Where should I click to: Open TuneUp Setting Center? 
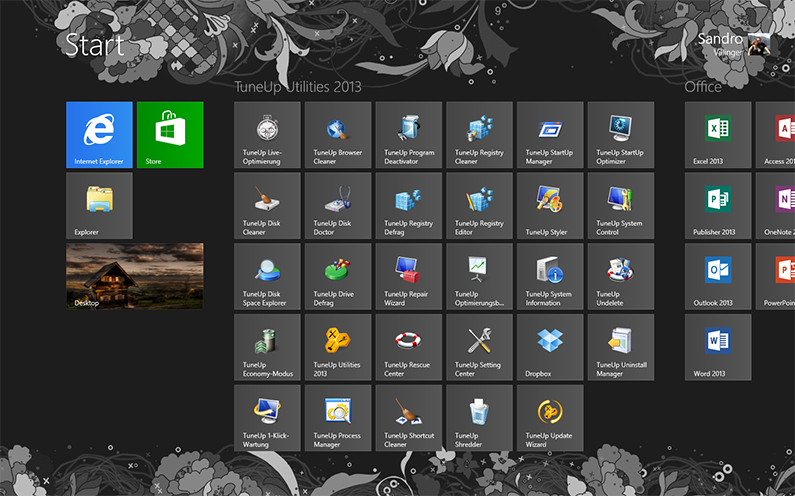480,347
